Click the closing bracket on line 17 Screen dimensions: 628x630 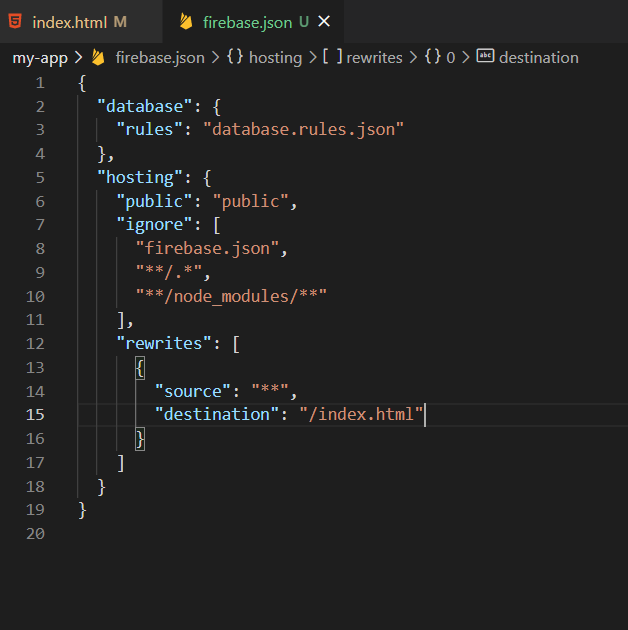pos(121,463)
